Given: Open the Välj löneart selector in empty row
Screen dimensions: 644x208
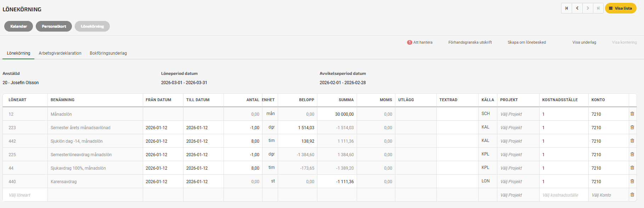Looking at the screenshot, I should pyautogui.click(x=20, y=195).
